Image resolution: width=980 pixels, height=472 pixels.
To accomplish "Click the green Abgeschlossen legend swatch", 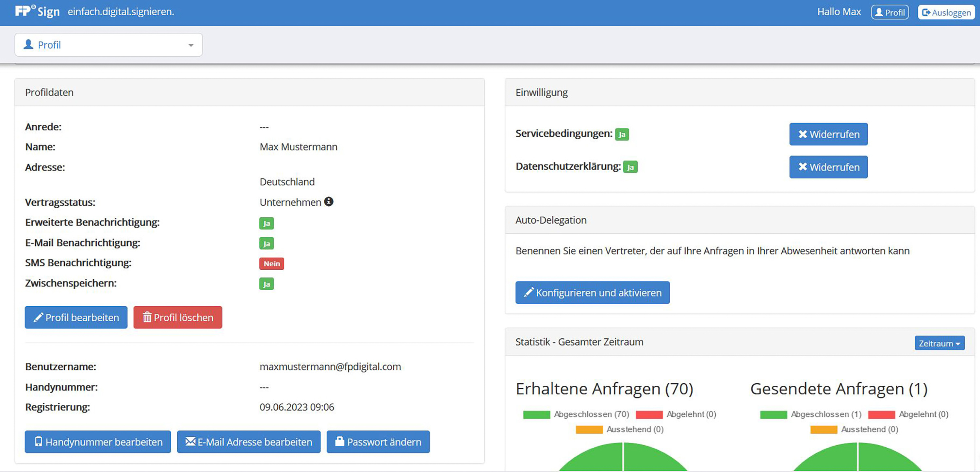I will pos(536,414).
